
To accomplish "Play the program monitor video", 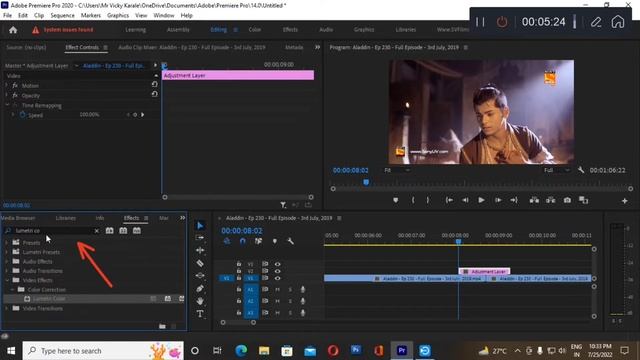I will (x=481, y=200).
